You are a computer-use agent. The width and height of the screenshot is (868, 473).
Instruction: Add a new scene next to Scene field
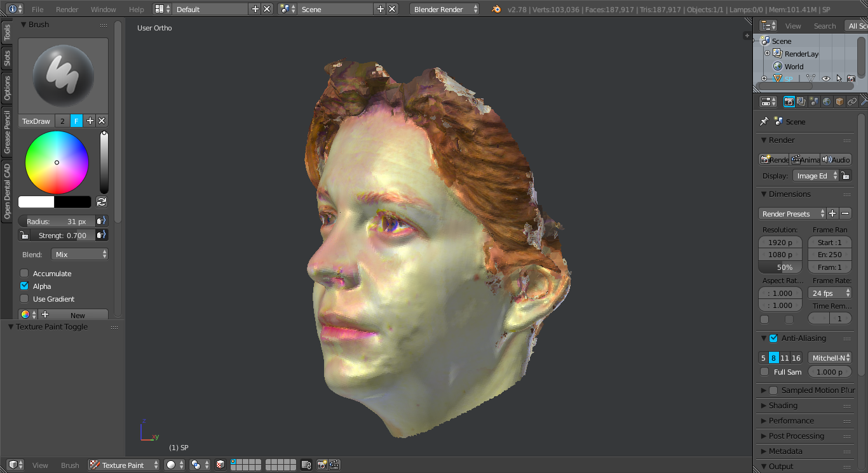click(381, 9)
